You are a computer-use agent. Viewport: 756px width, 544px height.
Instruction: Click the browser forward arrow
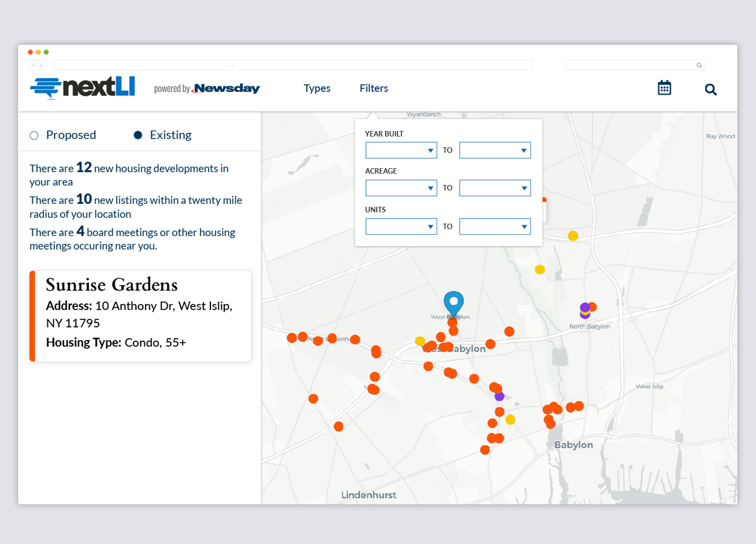coord(42,65)
